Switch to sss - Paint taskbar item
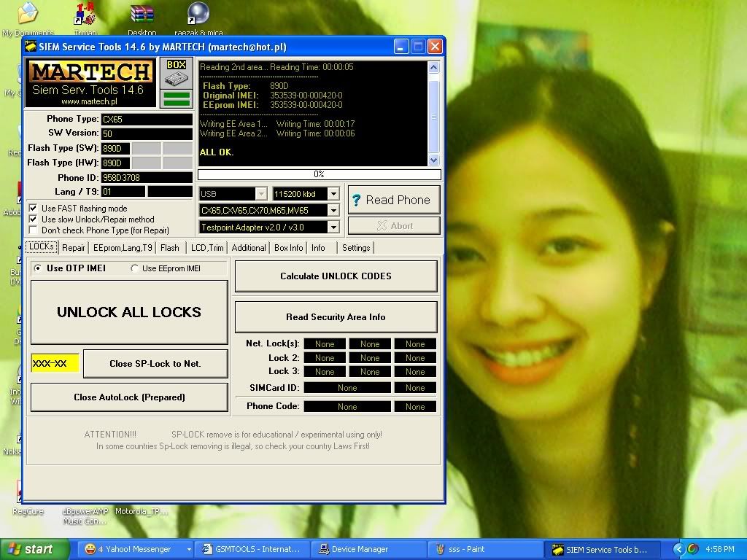The width and height of the screenshot is (747, 560). coord(486,550)
